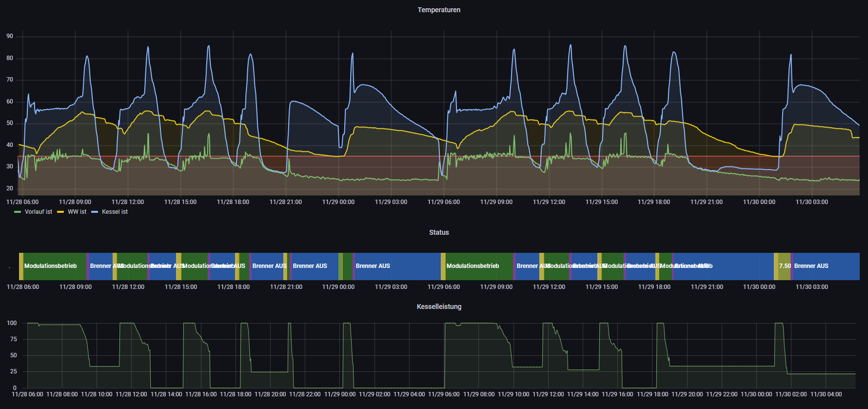Toggle the WW ist series in legend
868x409 pixels.
[77, 212]
